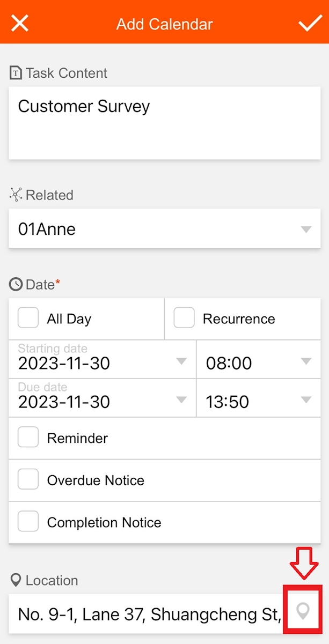Tap the Task Content text icon
This screenshot has width=329, height=644.
tap(16, 73)
